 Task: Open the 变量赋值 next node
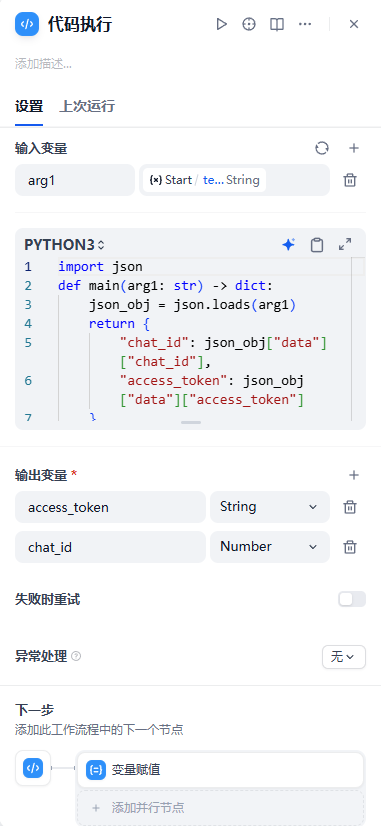221,770
